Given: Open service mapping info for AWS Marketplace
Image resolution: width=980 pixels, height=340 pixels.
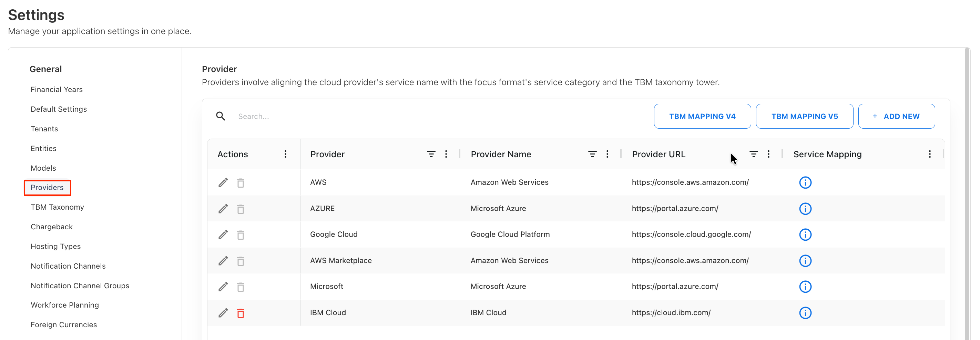Looking at the screenshot, I should click(x=805, y=261).
